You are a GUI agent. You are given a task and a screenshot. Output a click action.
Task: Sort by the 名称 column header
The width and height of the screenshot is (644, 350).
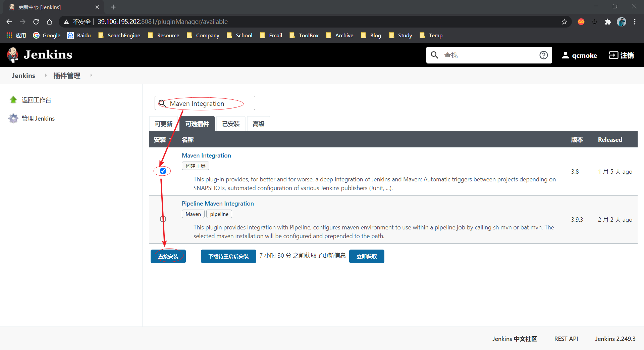187,140
